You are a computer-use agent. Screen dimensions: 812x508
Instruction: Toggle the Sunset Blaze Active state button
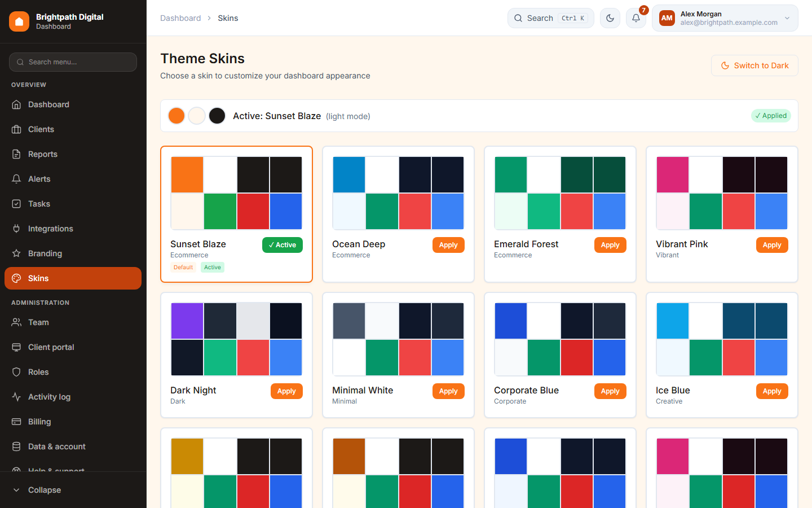click(283, 245)
